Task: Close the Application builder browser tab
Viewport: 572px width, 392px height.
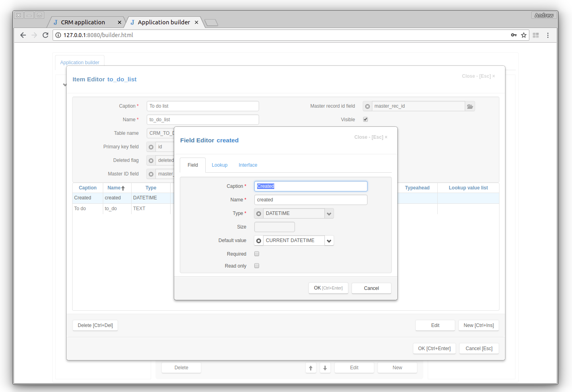Action: pyautogui.click(x=197, y=22)
